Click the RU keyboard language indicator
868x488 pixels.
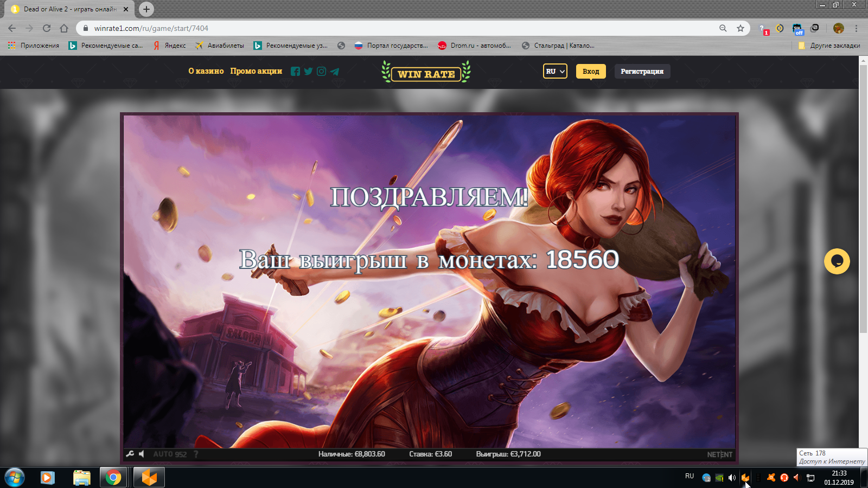pos(690,476)
